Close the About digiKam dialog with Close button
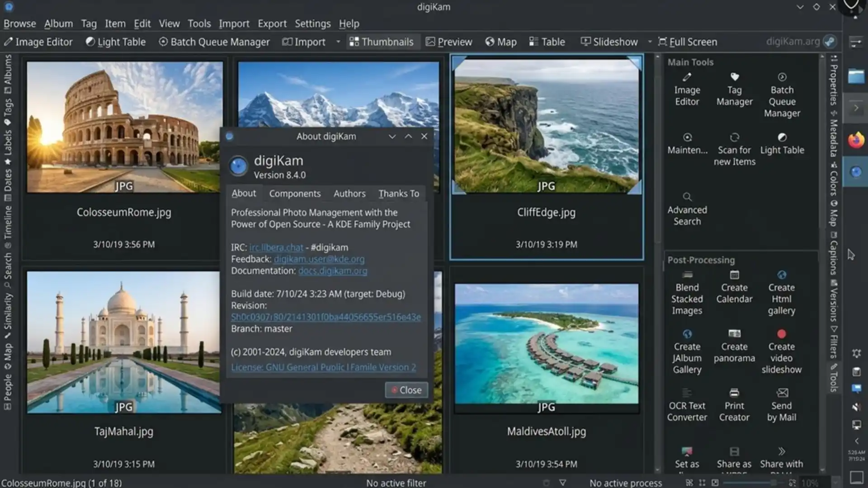Image resolution: width=868 pixels, height=488 pixels. coord(406,390)
